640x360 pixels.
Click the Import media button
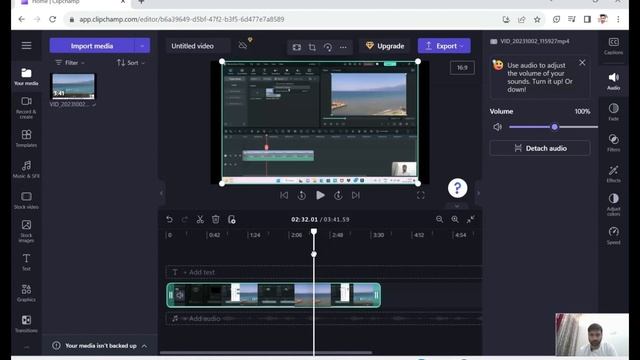[x=92, y=46]
